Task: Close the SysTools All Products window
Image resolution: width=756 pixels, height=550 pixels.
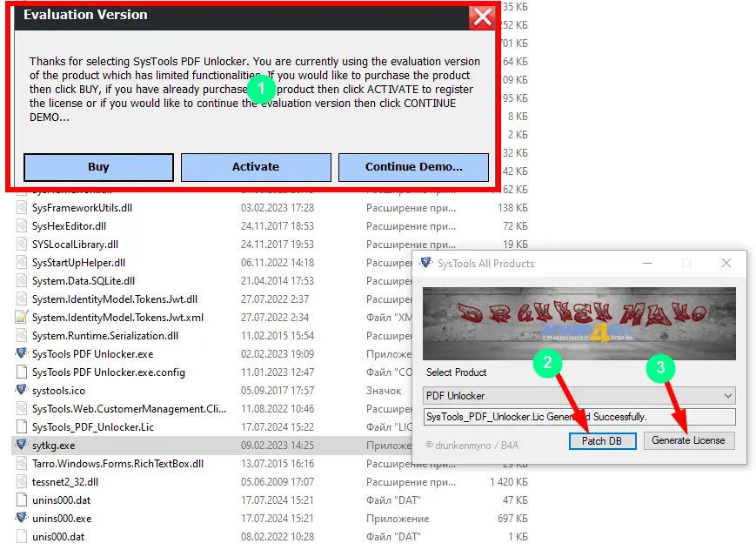Action: [x=726, y=263]
